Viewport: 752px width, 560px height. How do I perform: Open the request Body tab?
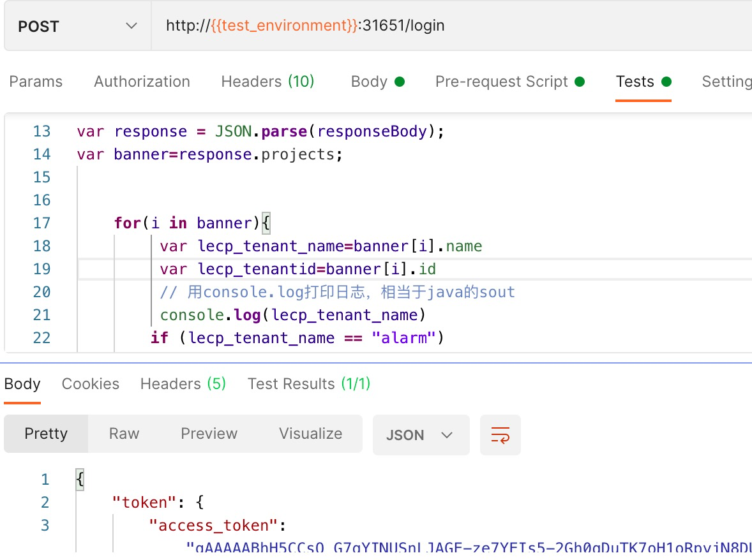(x=378, y=82)
